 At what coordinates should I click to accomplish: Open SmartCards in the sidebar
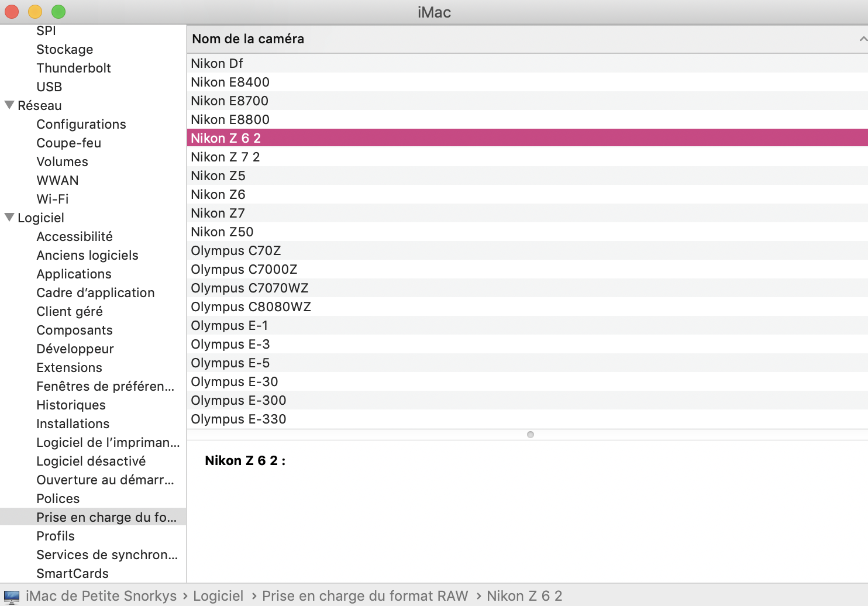[73, 573]
